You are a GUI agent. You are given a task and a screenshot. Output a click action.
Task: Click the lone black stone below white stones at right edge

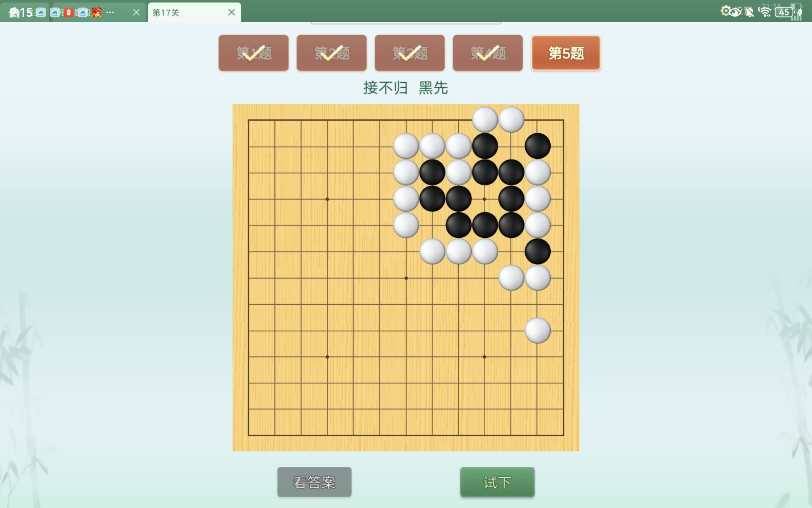pyautogui.click(x=538, y=251)
